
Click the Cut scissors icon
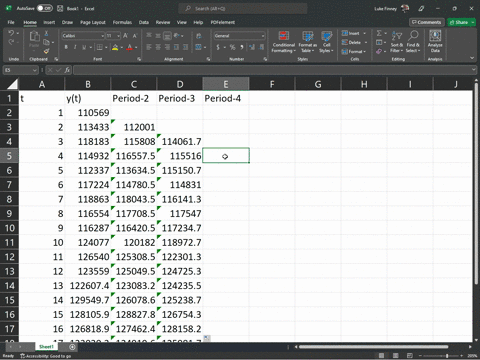46,33
